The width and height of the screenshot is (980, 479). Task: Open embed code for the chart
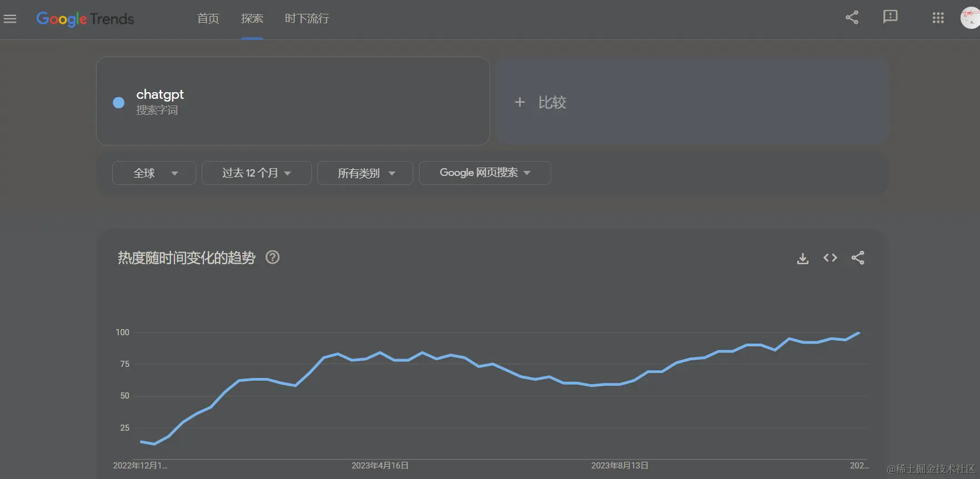[x=830, y=258]
